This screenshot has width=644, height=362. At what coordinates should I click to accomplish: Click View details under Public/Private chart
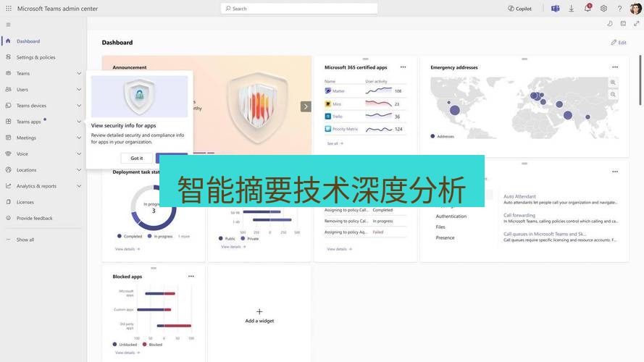[x=233, y=247]
